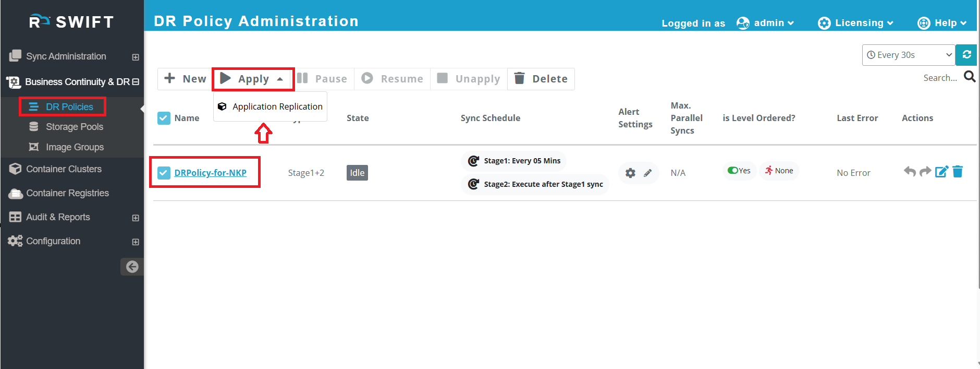This screenshot has width=980, height=369.
Task: Open Container Registries page
Action: tap(67, 193)
